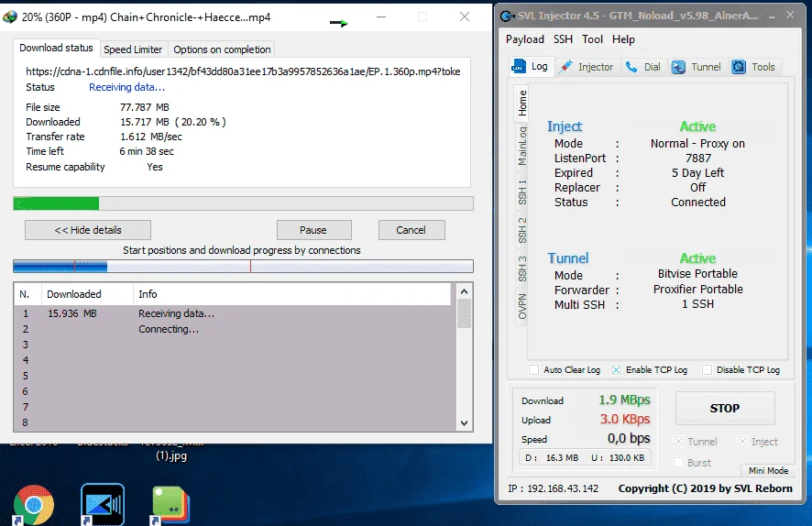
Task: Click the 'Bitvise Portable' tunnel mode
Action: 697,273
